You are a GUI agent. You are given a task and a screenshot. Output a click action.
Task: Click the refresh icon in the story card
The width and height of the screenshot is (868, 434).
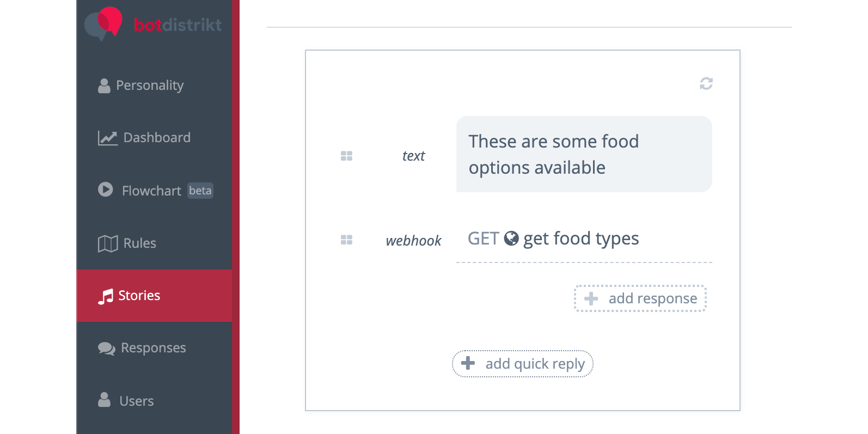[x=706, y=83]
